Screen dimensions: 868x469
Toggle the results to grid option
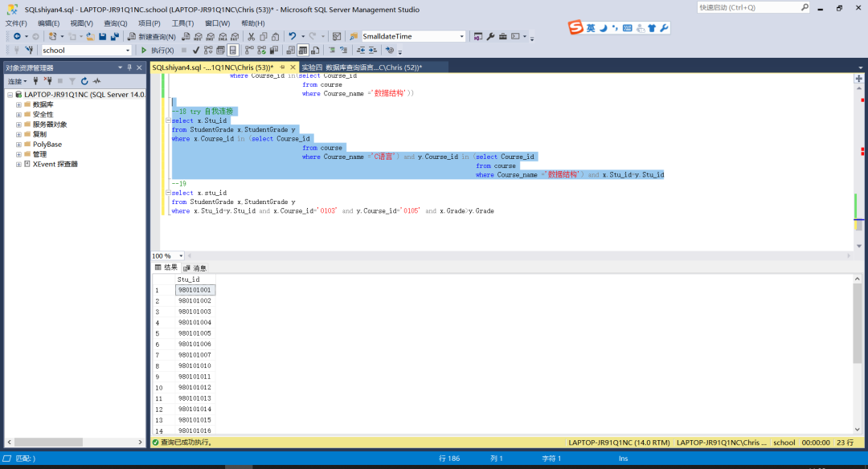(x=303, y=51)
